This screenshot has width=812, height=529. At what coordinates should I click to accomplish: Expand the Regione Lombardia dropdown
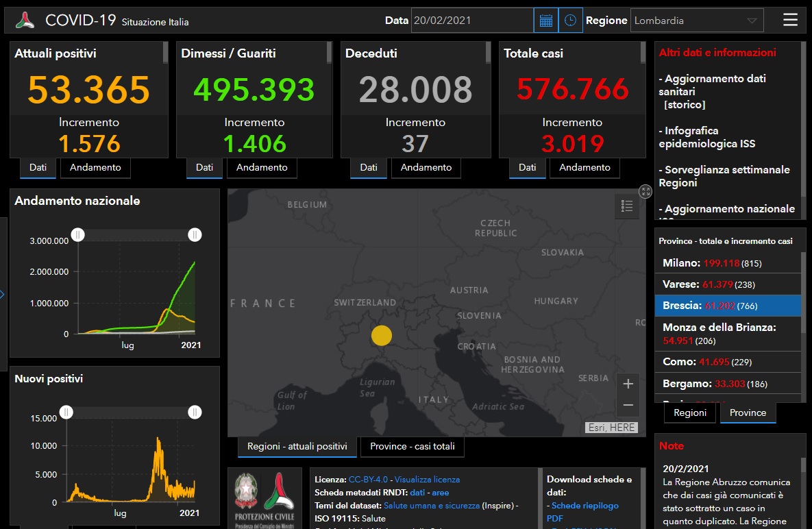pos(697,21)
